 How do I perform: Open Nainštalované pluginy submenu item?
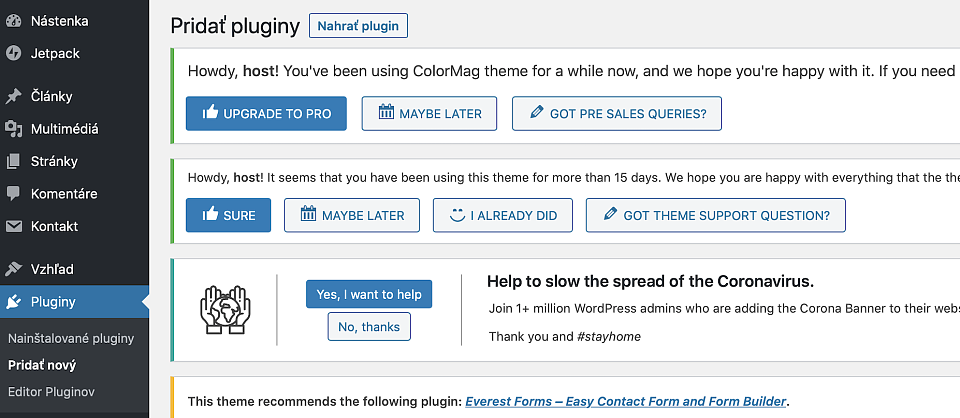click(x=71, y=338)
